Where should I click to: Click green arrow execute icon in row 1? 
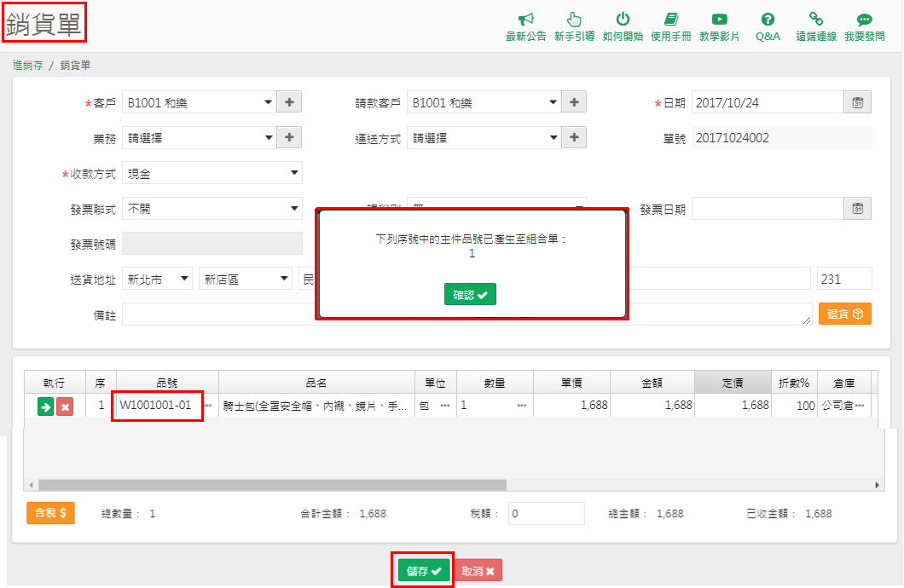[45, 406]
